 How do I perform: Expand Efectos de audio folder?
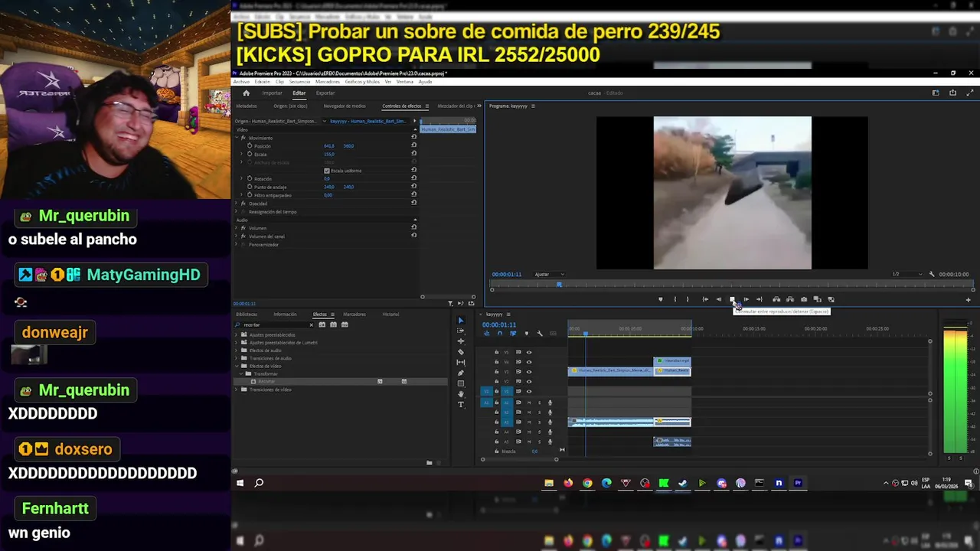tap(237, 350)
